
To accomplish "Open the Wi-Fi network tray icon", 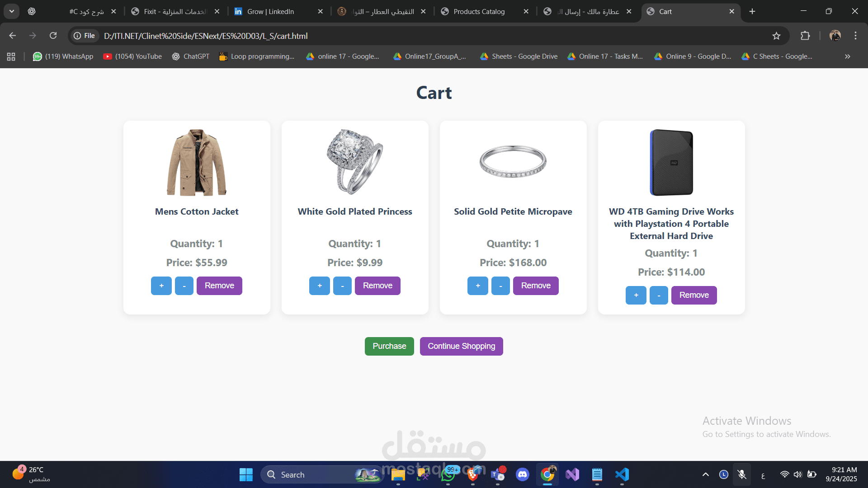I will click(x=784, y=475).
